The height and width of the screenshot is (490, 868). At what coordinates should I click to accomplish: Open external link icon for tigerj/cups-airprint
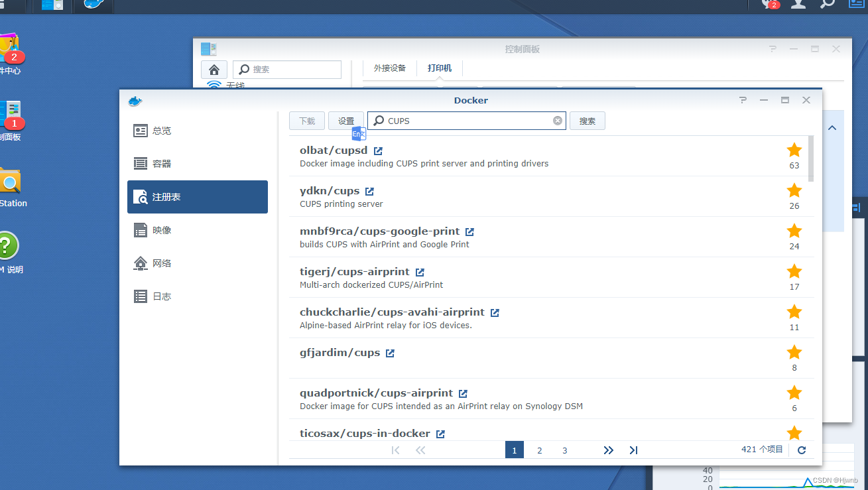pos(420,273)
